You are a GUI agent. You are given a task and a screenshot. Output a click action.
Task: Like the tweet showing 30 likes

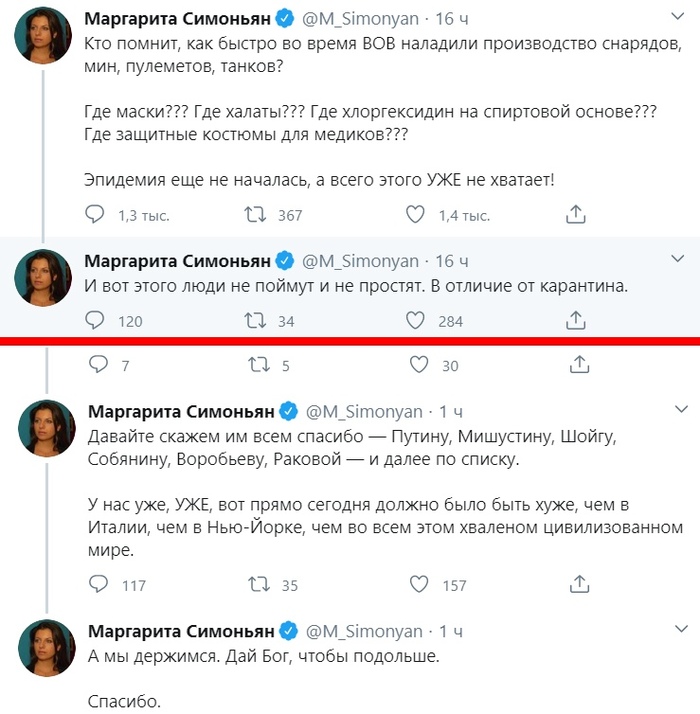[x=418, y=366]
